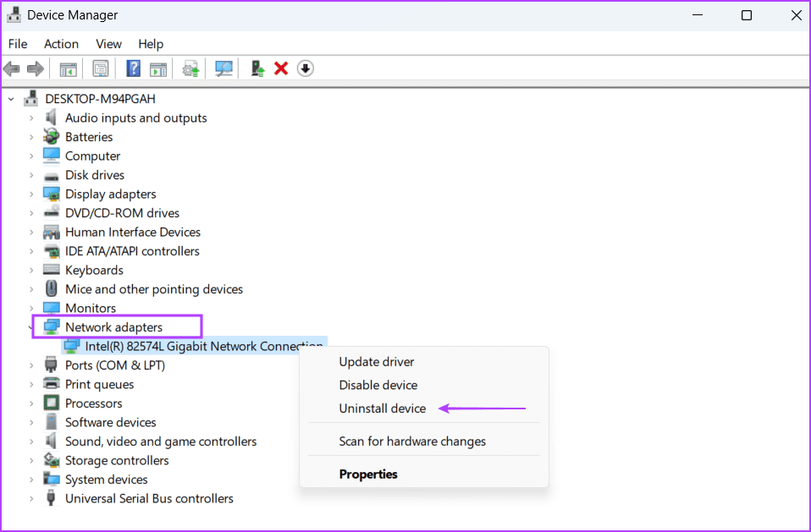The width and height of the screenshot is (811, 532).
Task: Open the Action menu
Action: (x=61, y=44)
